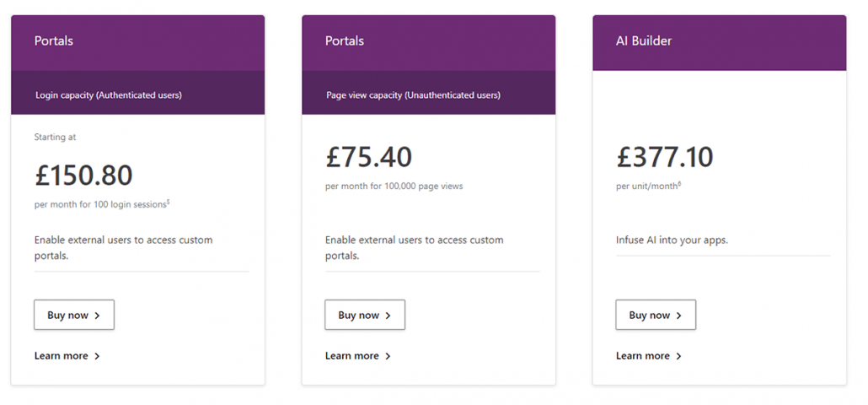Select the AI Builder card heading

coord(644,40)
